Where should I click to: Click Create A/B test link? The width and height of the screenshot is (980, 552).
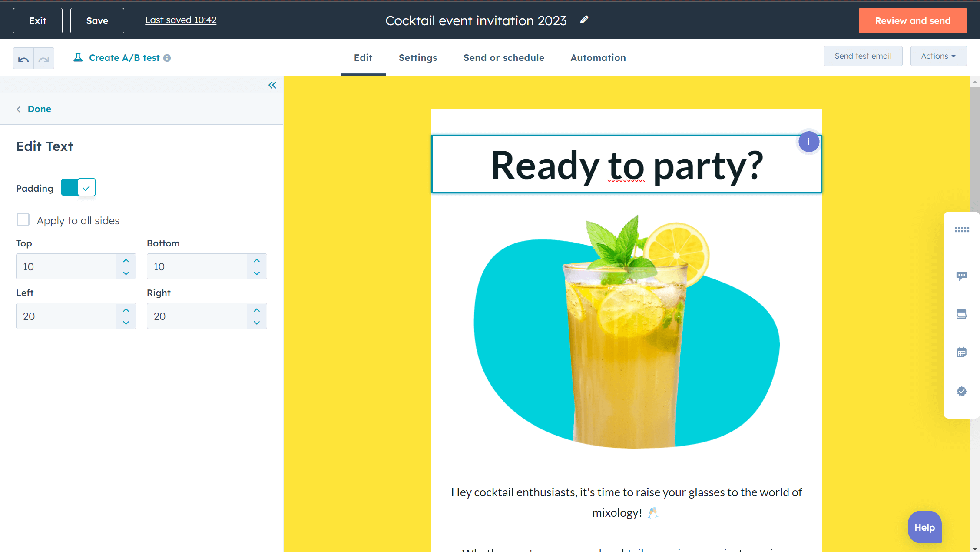click(x=124, y=58)
